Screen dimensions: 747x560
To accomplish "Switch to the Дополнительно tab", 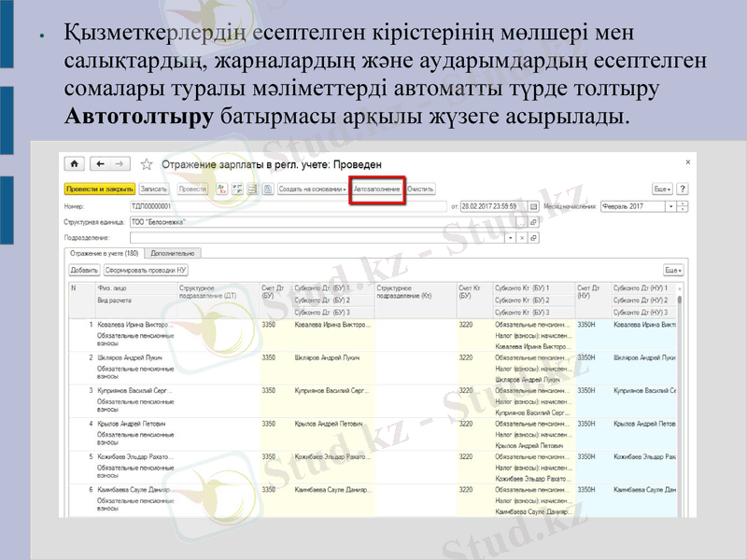I will (173, 253).
